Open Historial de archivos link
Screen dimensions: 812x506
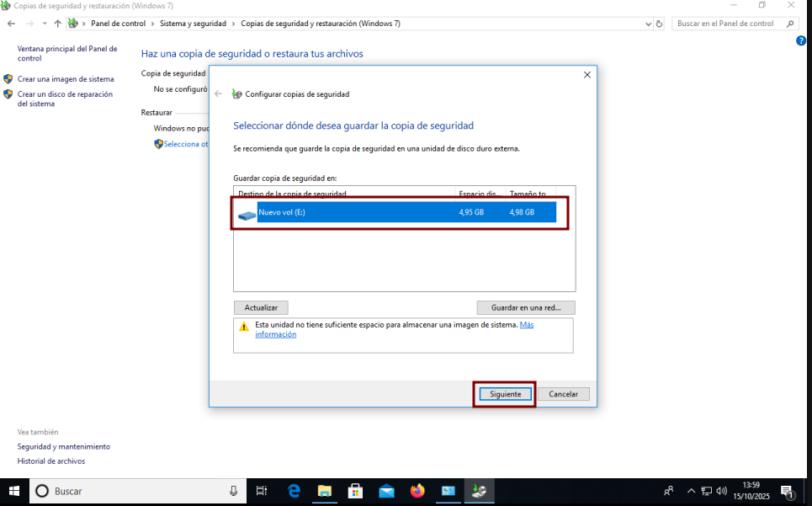[x=51, y=461]
